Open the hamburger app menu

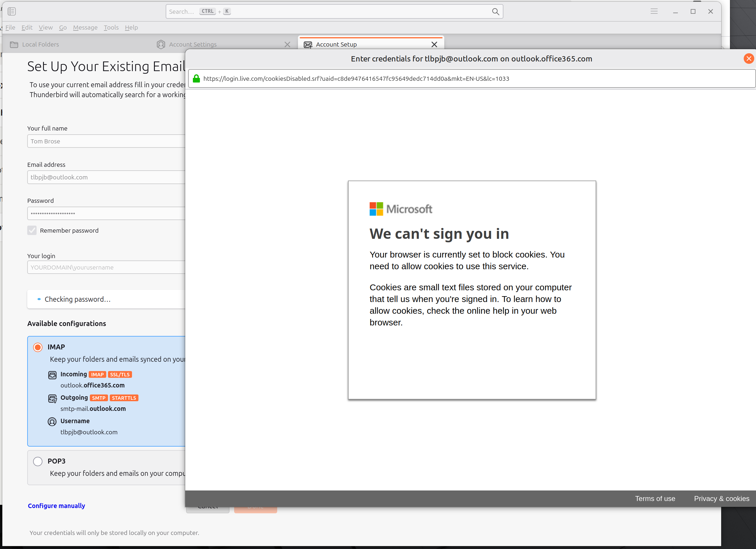(x=654, y=11)
